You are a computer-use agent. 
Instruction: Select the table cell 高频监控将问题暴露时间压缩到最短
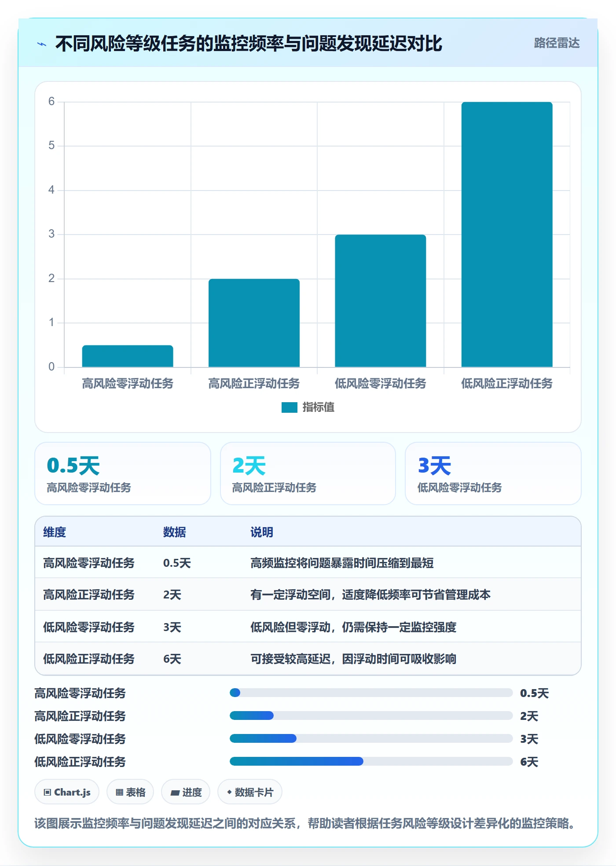point(342,563)
